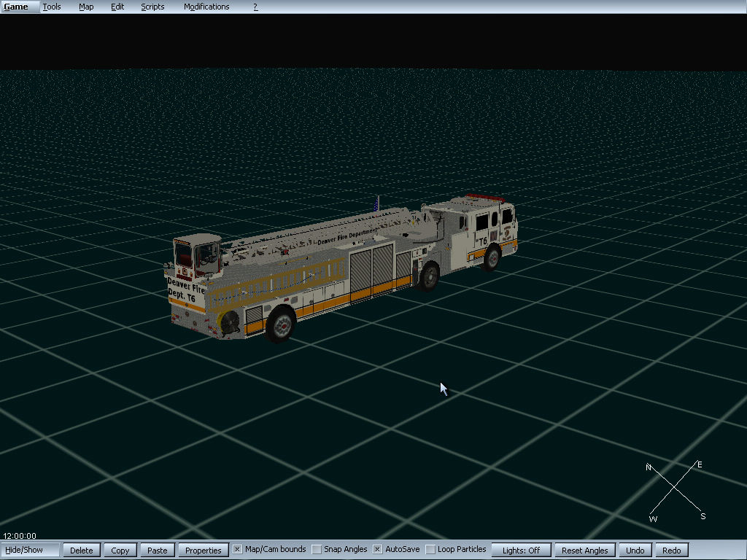Click the Paste button

[158, 550]
